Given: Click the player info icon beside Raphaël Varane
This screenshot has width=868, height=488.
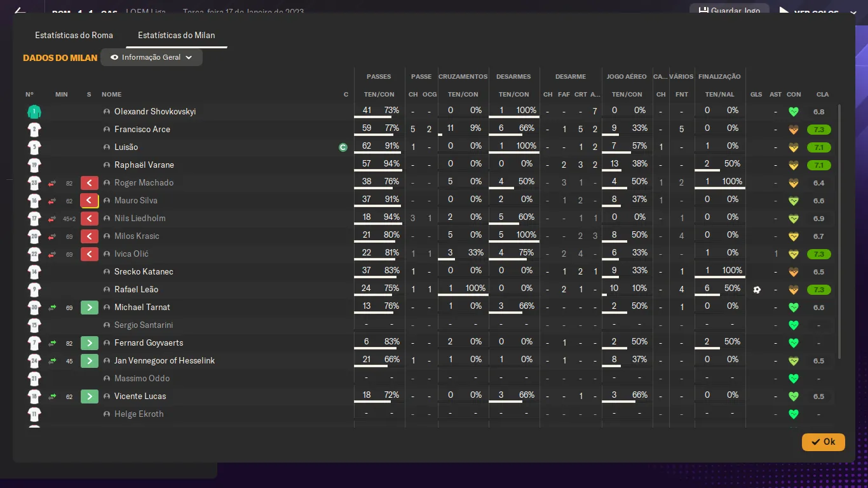Looking at the screenshot, I should 107,165.
